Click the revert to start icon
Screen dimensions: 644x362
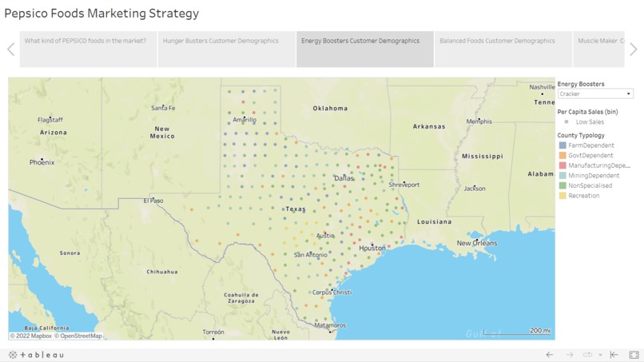click(x=614, y=355)
